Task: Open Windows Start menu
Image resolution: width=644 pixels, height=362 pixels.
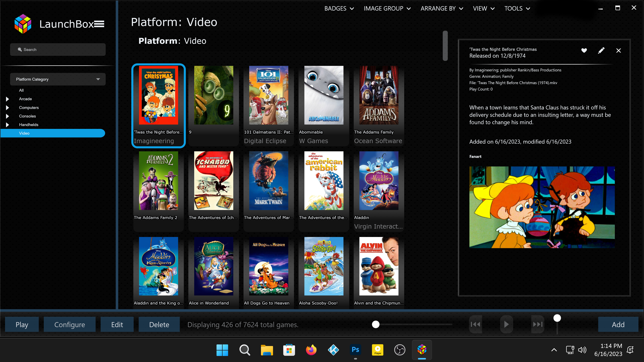Action: pyautogui.click(x=222, y=350)
